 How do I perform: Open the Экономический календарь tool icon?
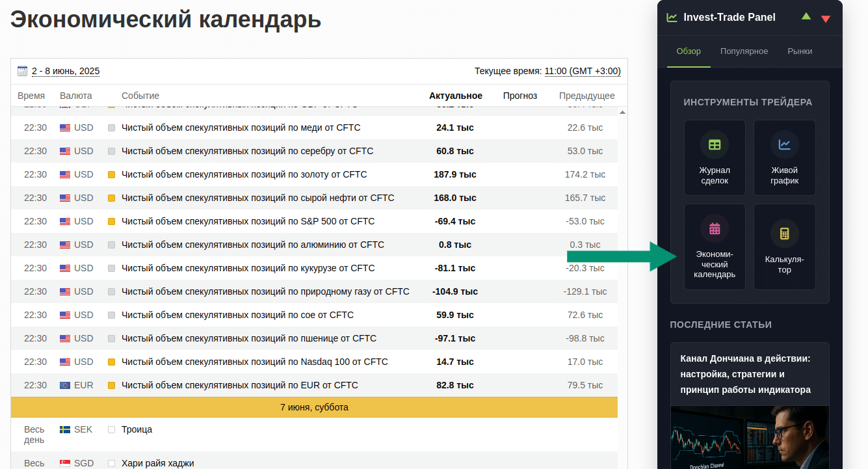click(x=714, y=229)
